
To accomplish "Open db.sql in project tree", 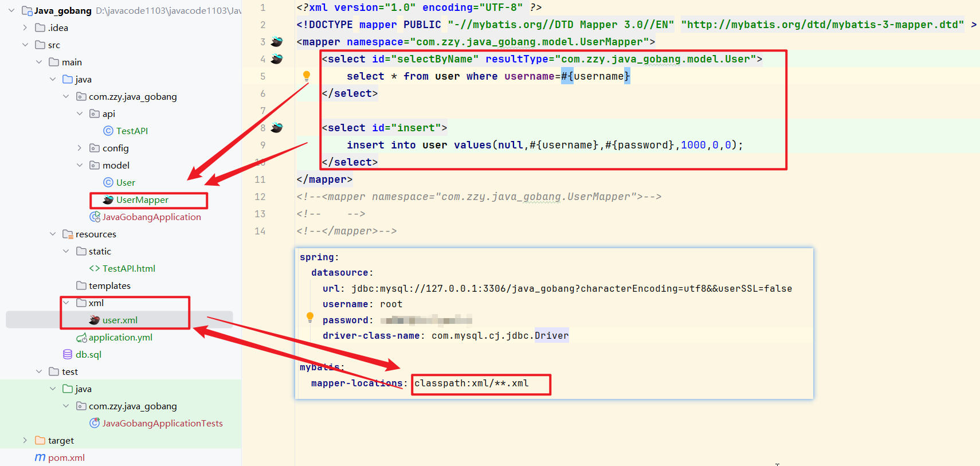I will (x=88, y=354).
